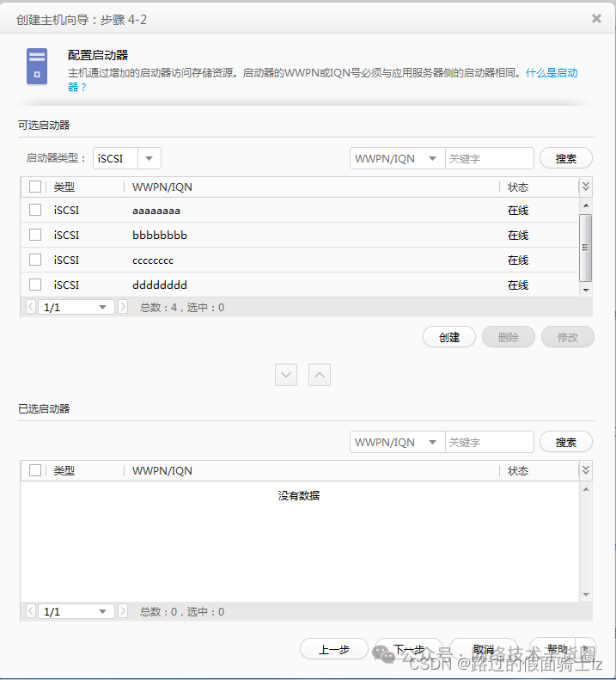The height and width of the screenshot is (680, 616).
Task: Click the down arrow to add selected initiators
Action: [x=286, y=375]
